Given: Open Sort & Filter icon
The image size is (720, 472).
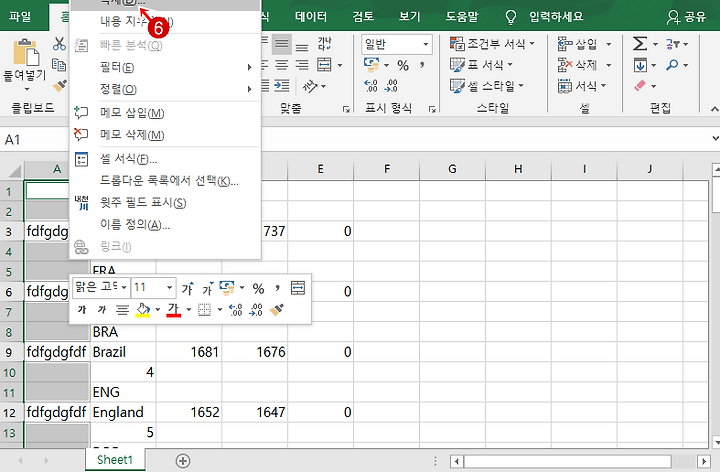Looking at the screenshot, I should pos(673,44).
